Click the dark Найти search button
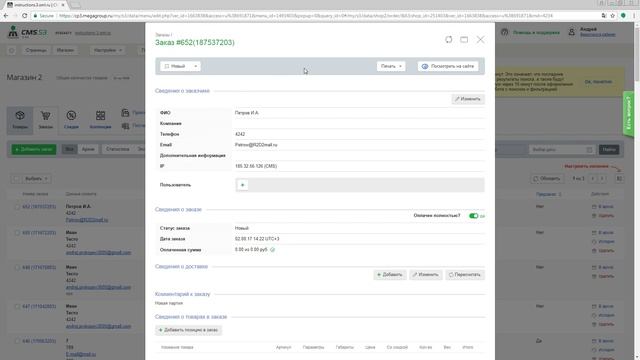 tap(609, 150)
